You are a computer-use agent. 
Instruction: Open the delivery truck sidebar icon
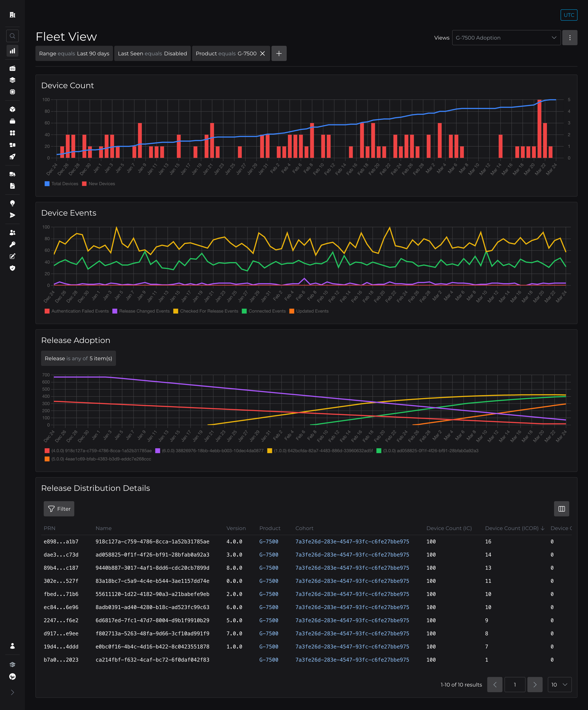pos(13,174)
